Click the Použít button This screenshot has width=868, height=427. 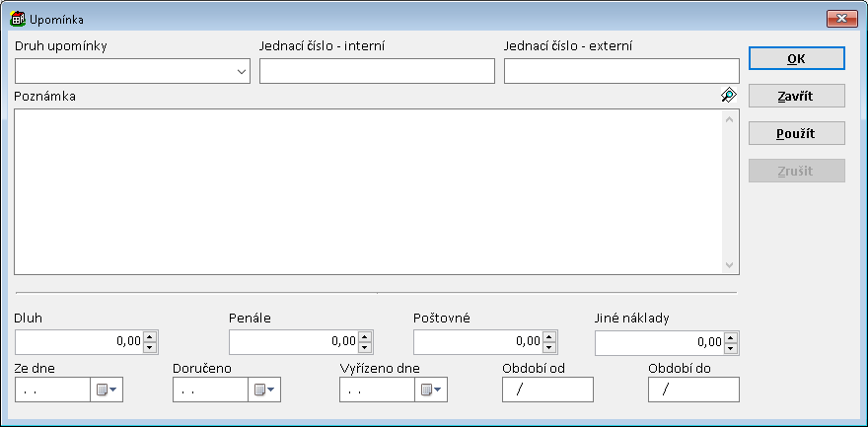[x=796, y=133]
